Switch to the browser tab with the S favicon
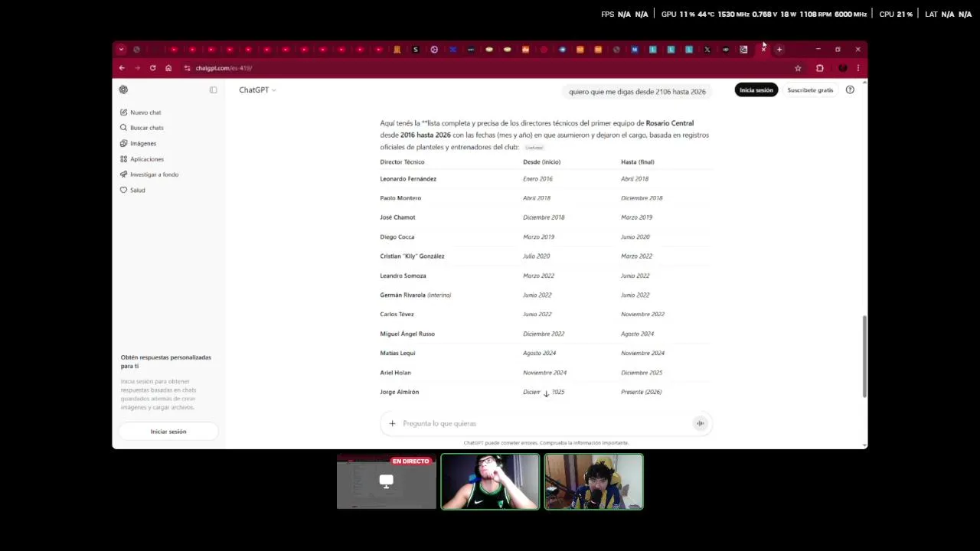Image resolution: width=980 pixels, height=551 pixels. [416, 50]
